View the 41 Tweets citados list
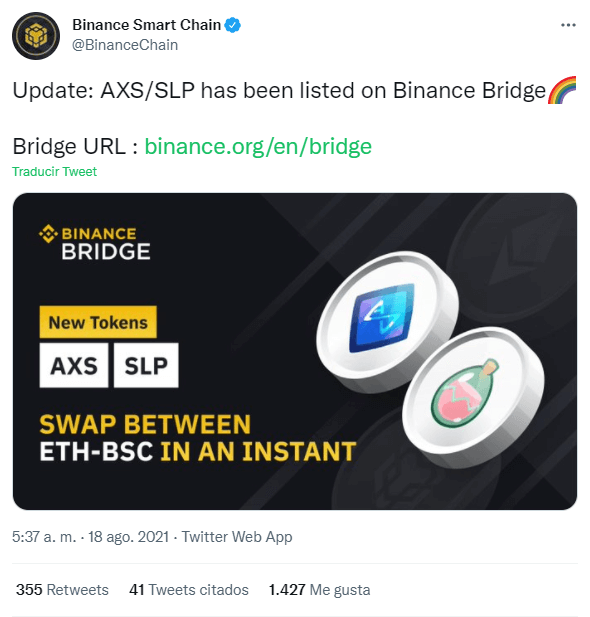Viewport: 590px width, 617px height. (x=189, y=590)
